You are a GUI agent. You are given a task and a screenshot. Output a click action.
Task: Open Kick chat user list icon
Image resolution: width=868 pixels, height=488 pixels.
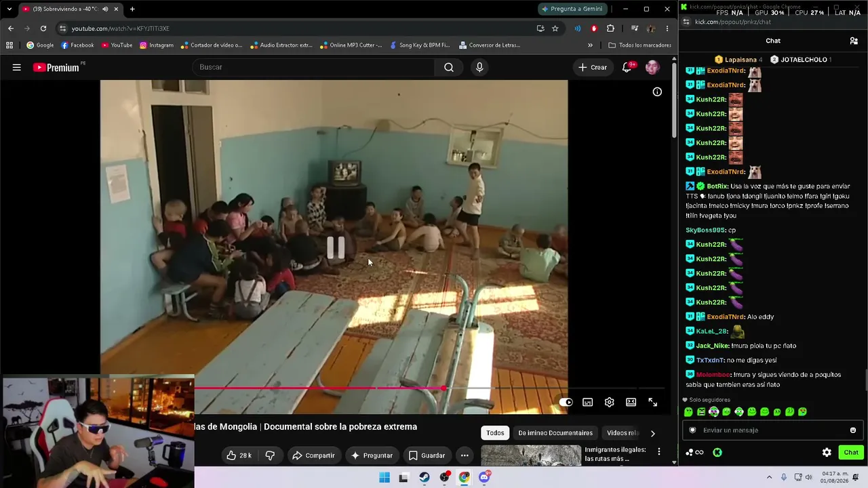(x=854, y=41)
